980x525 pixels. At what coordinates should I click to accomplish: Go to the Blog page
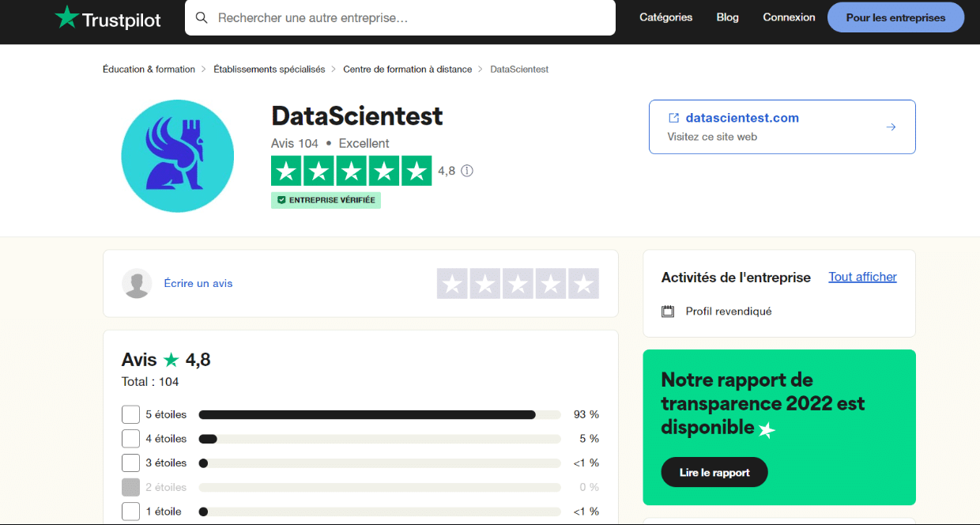click(x=727, y=17)
